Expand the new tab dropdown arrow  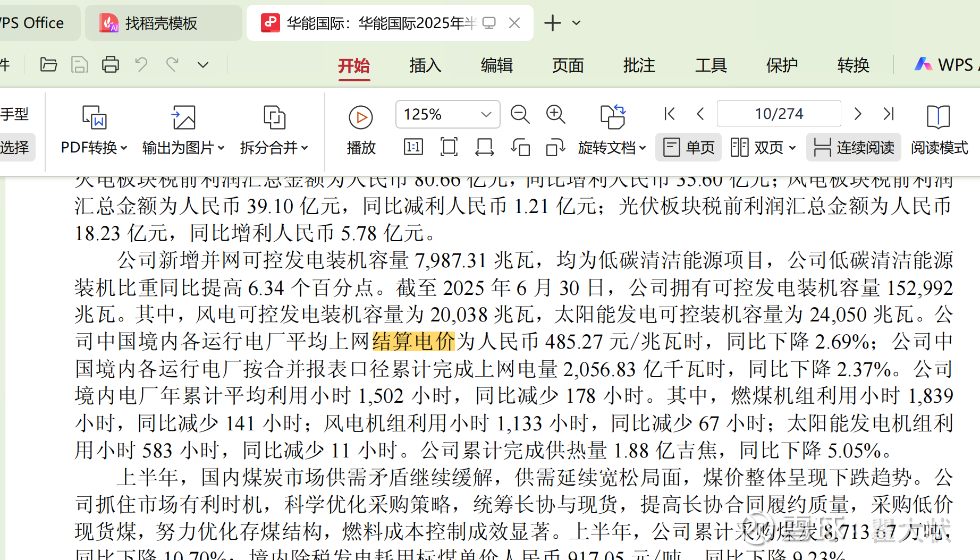coord(576,23)
